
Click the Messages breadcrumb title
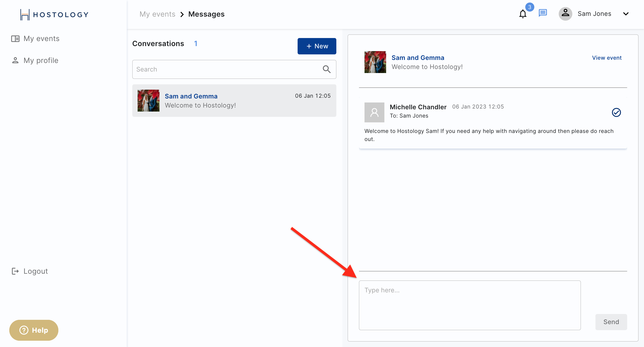(x=206, y=14)
